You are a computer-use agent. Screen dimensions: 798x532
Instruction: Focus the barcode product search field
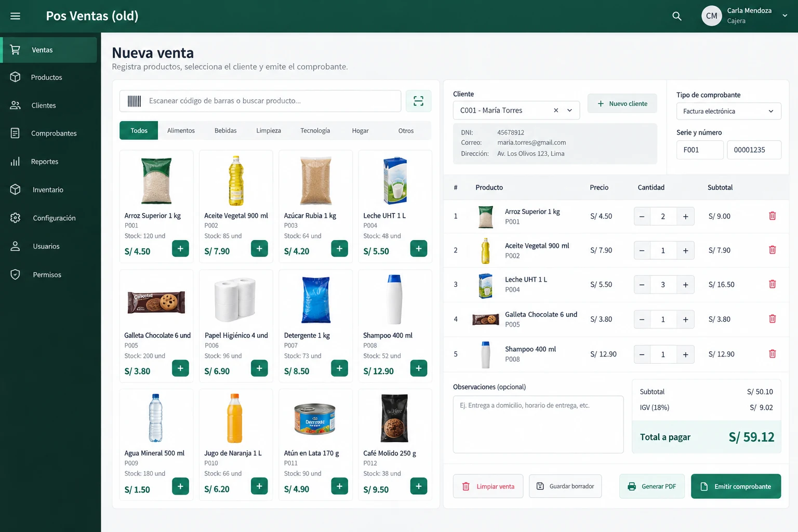coord(260,101)
